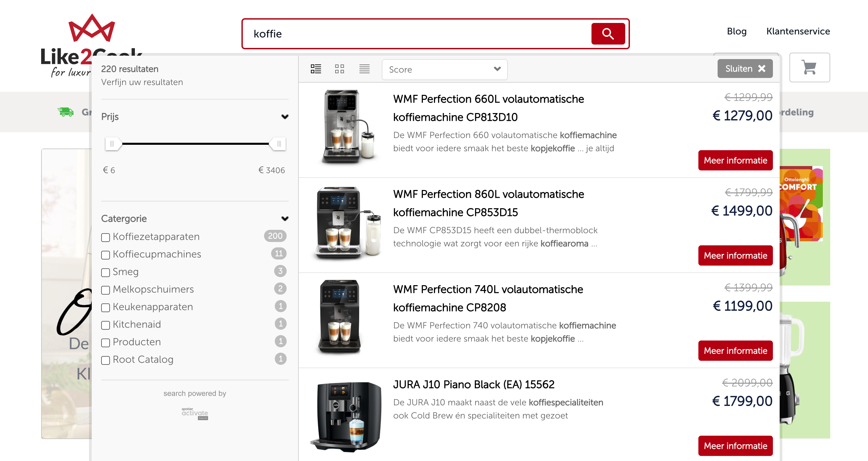The height and width of the screenshot is (461, 868).
Task: Enable the Root Catalog checkbox
Action: coord(106,360)
